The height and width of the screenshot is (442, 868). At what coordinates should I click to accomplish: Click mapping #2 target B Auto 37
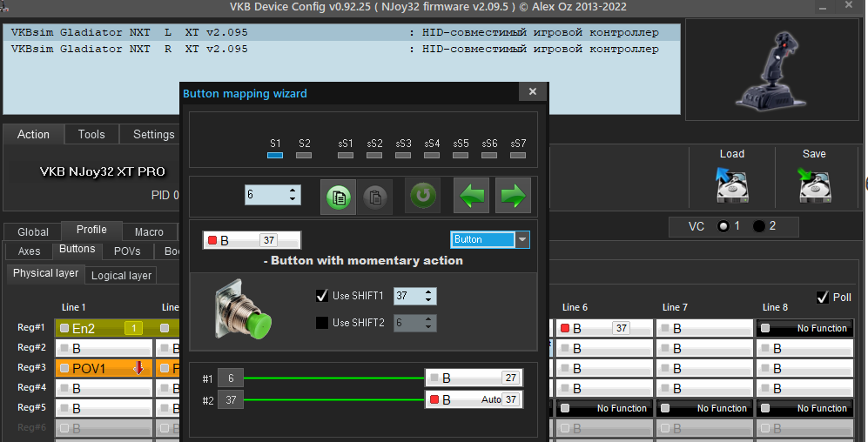[x=474, y=399]
